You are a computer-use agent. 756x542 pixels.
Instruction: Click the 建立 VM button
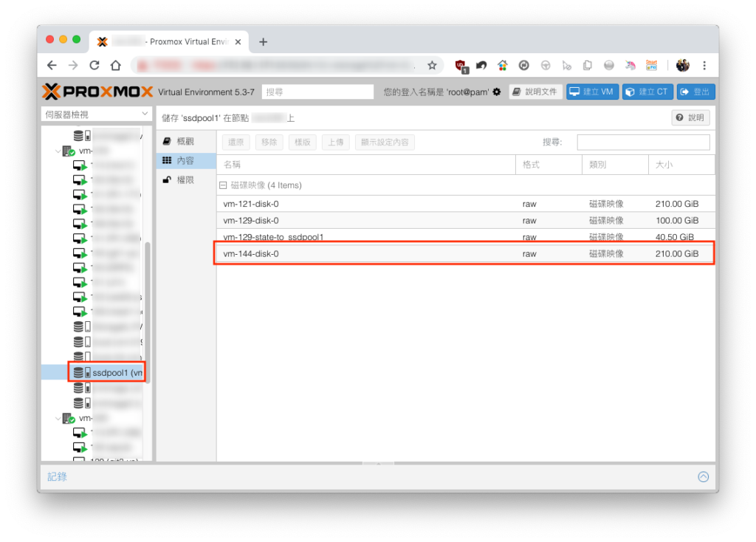pyautogui.click(x=592, y=92)
